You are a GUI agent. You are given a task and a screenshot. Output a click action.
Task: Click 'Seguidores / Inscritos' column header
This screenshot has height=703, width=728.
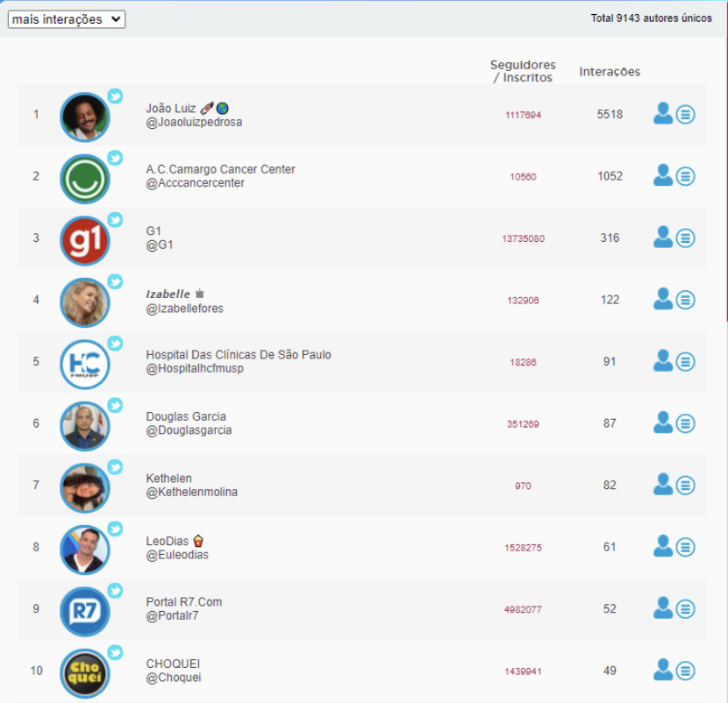tap(523, 71)
